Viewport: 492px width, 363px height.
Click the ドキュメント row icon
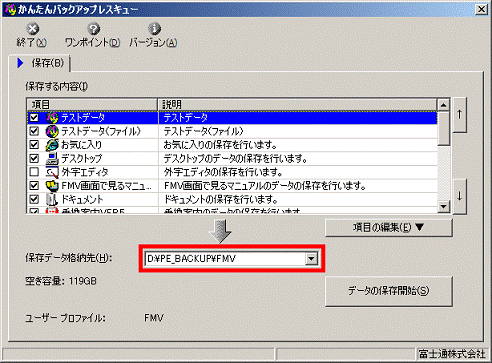pos(52,200)
